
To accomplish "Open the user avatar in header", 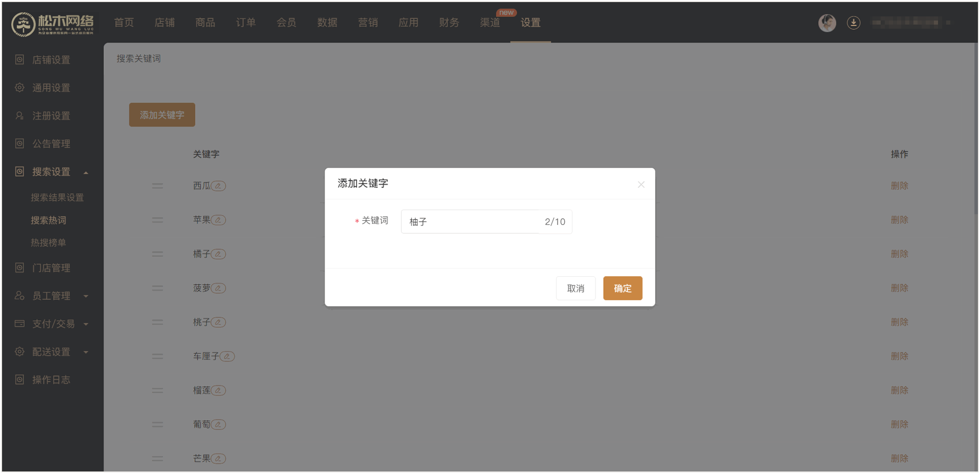I will (827, 23).
